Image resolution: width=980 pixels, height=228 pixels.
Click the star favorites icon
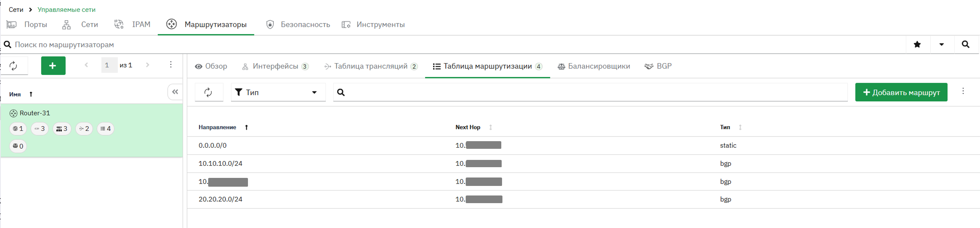(917, 45)
